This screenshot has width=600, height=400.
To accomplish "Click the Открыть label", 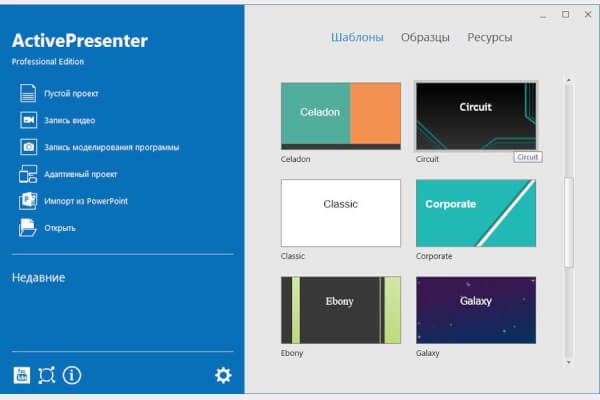I will point(60,228).
